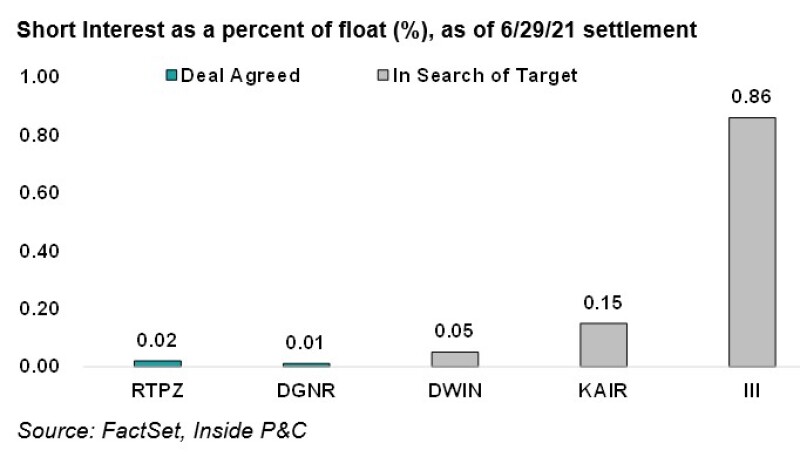
Task: Click the 0.02 data label above RTPZ
Action: tap(157, 343)
